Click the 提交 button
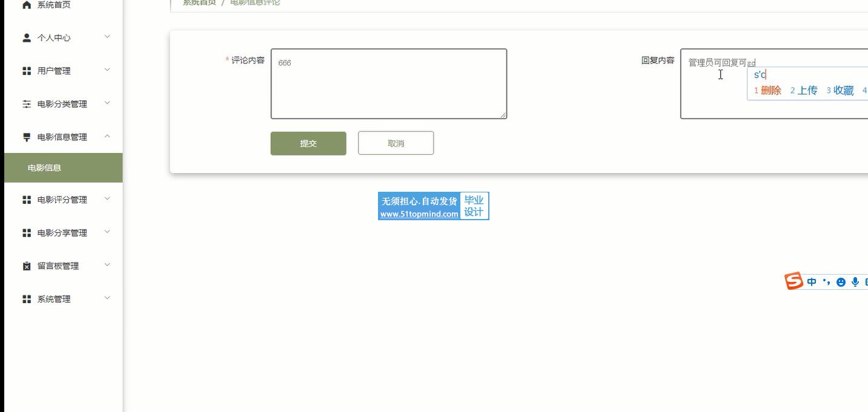The height and width of the screenshot is (412, 868). coord(308,143)
